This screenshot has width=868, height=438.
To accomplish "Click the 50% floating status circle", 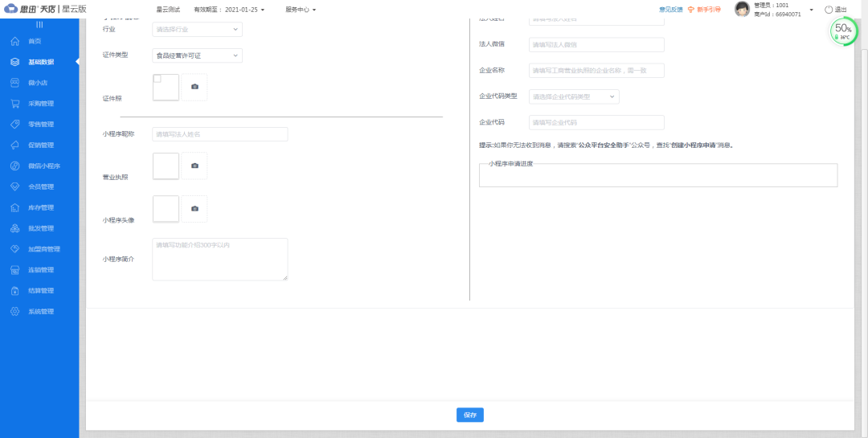I will [x=843, y=31].
